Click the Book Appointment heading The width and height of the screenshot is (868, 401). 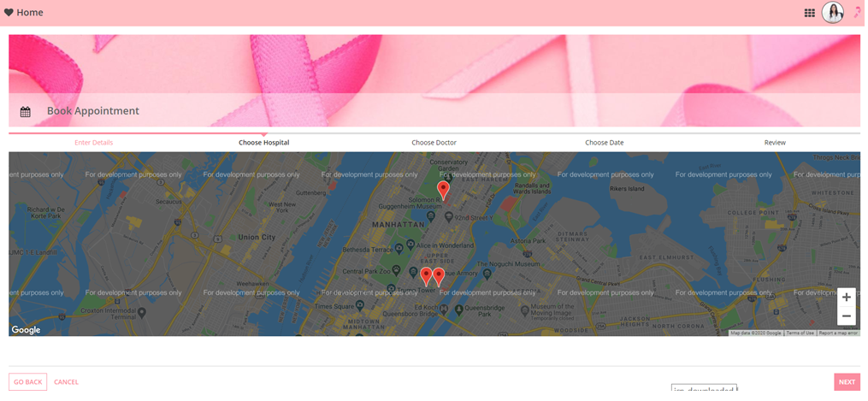coord(93,110)
